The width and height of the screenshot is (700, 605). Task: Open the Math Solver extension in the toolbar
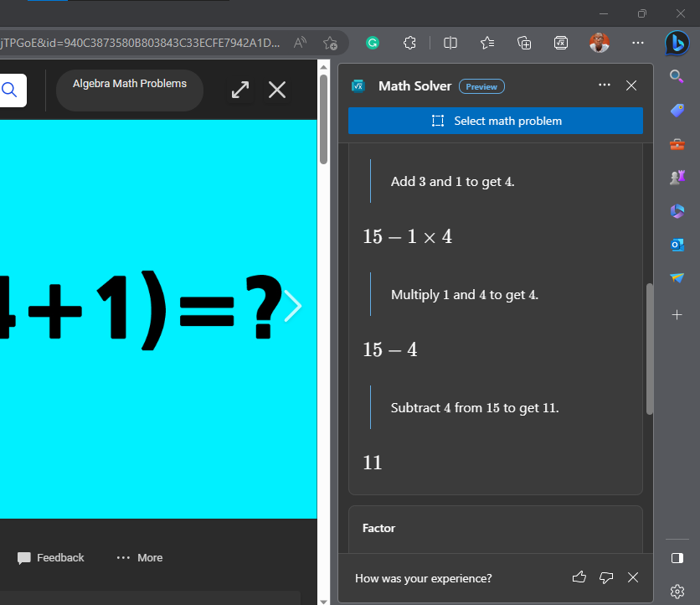(x=561, y=43)
